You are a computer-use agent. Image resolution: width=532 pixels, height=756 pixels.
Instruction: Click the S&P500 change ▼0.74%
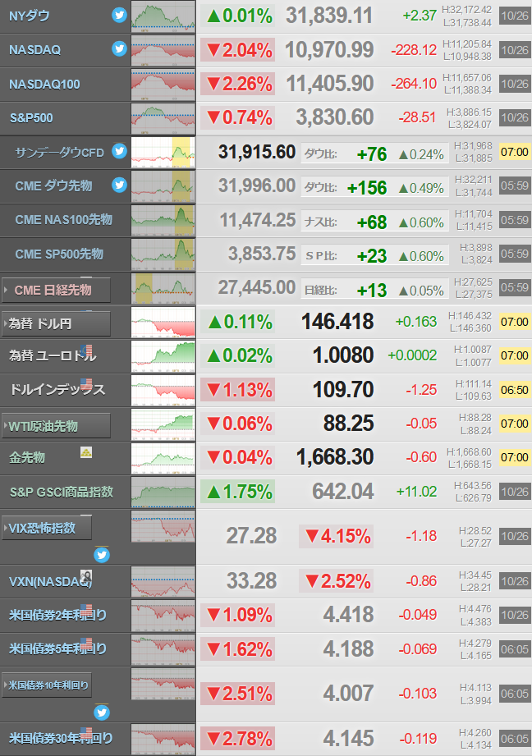(x=238, y=117)
